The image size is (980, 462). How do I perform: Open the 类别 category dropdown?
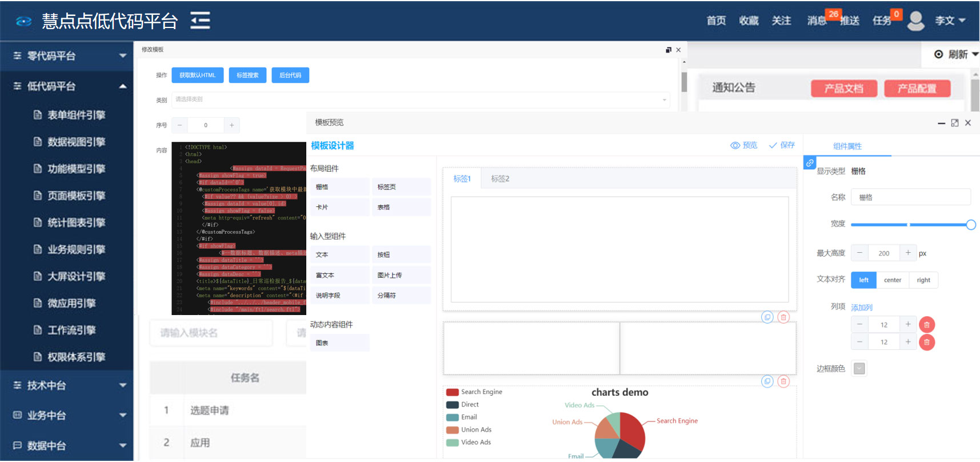421,99
